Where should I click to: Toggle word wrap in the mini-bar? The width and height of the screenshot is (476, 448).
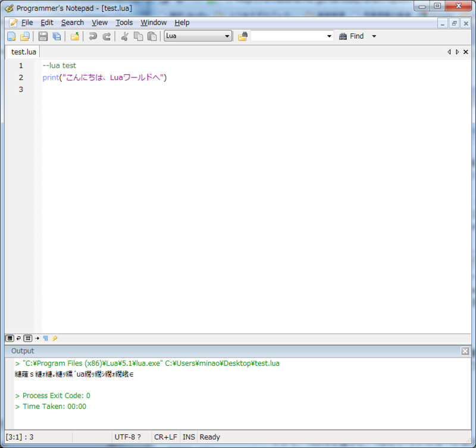pos(18,338)
